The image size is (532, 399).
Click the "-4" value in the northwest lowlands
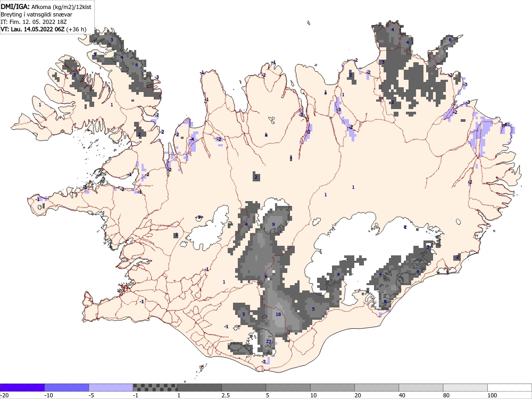coord(192,139)
